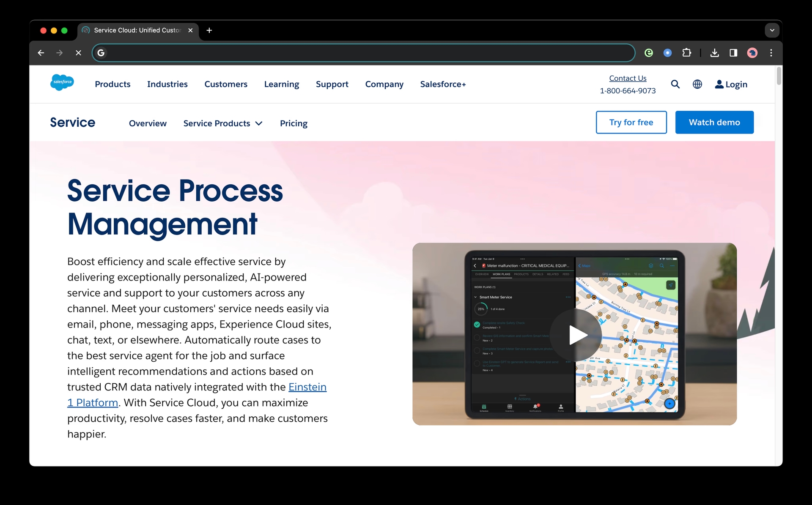Expand the Service Products dropdown

223,123
